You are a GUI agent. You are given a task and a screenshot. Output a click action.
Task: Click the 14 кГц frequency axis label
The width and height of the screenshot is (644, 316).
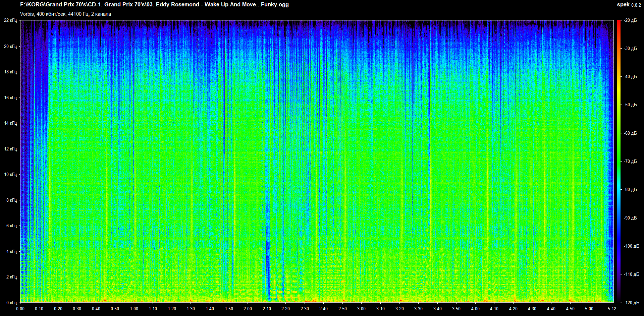pyautogui.click(x=10, y=123)
